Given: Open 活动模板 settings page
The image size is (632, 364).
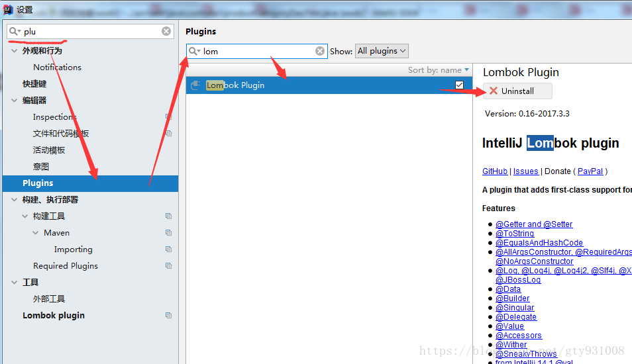Looking at the screenshot, I should click(49, 150).
